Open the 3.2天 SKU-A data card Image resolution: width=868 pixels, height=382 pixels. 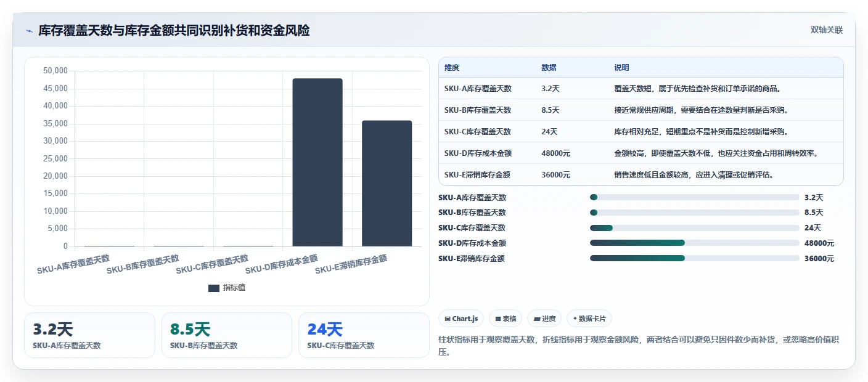(x=89, y=335)
